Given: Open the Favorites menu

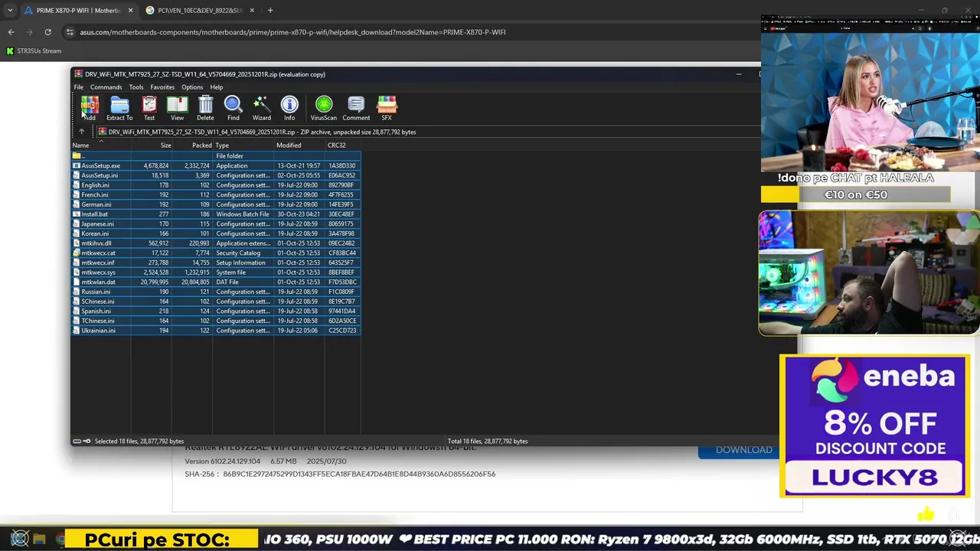Looking at the screenshot, I should [162, 87].
